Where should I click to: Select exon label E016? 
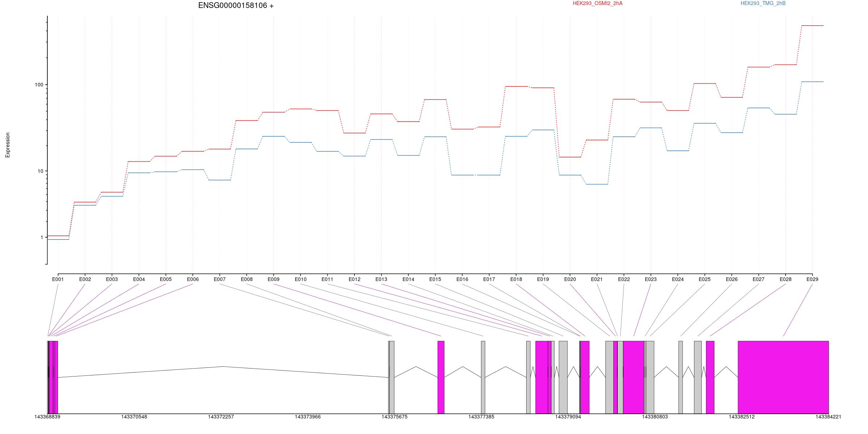click(462, 279)
